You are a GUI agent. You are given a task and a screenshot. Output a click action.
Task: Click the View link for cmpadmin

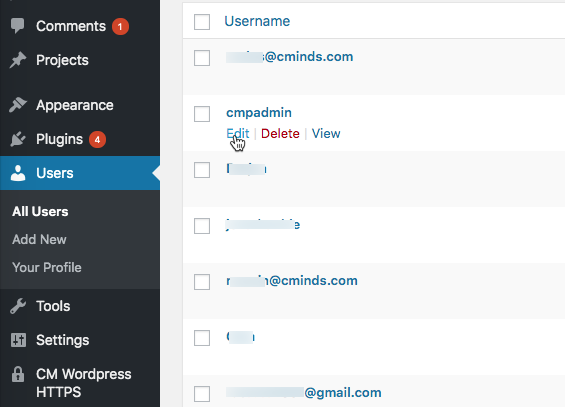coord(326,134)
